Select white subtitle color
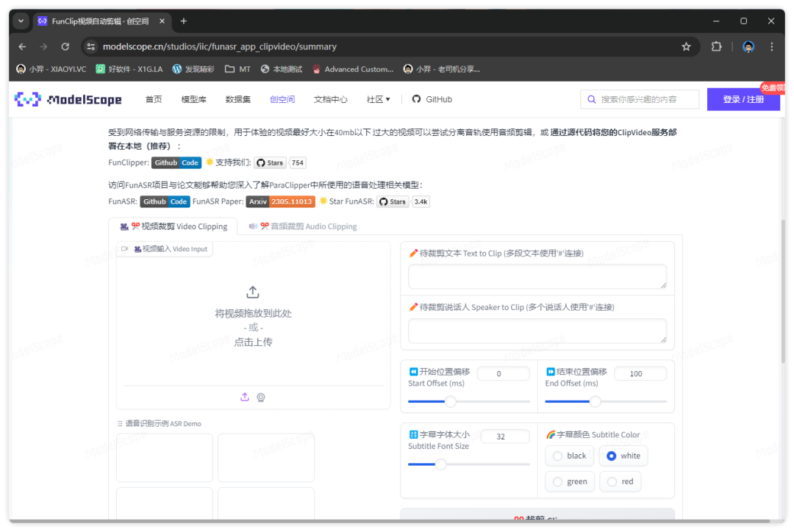Image resolution: width=794 pixels, height=532 pixels. coord(623,456)
